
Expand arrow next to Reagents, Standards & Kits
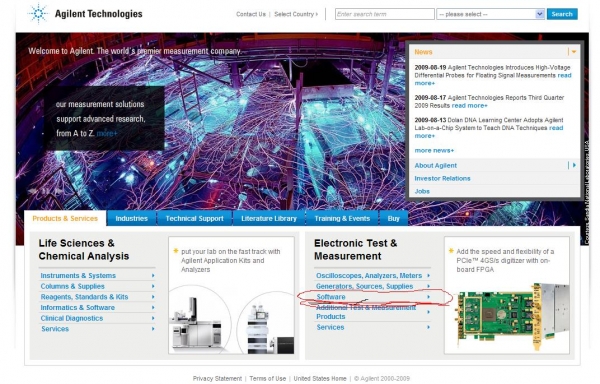153,297
